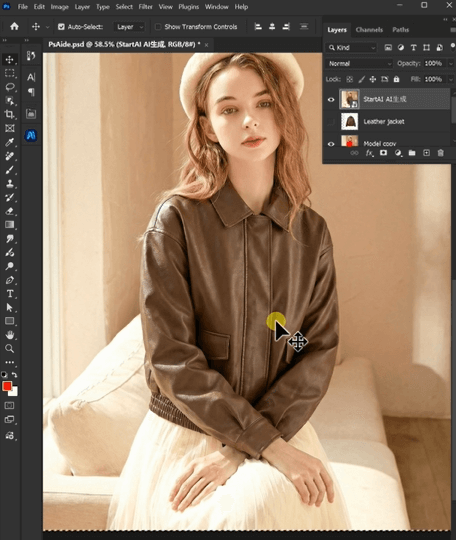Create a new group folder icon
Viewport: 456px width, 540px height.
[x=412, y=153]
